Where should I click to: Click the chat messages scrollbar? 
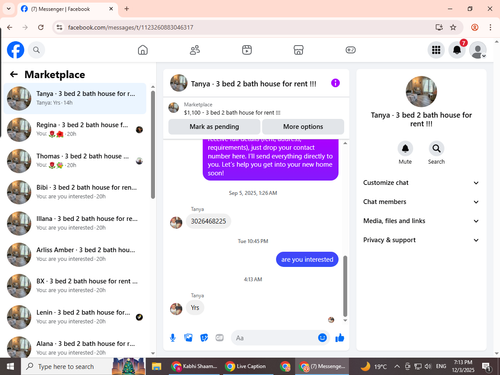(345, 286)
